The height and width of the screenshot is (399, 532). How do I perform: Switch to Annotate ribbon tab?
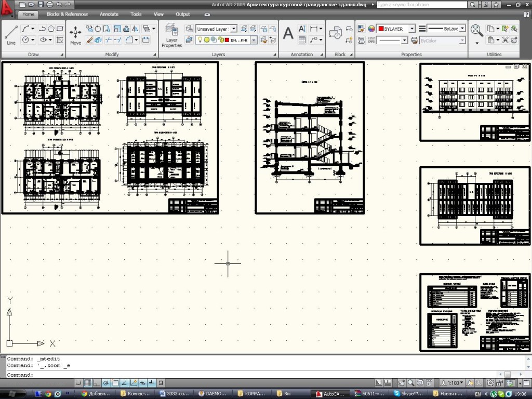[x=109, y=14]
